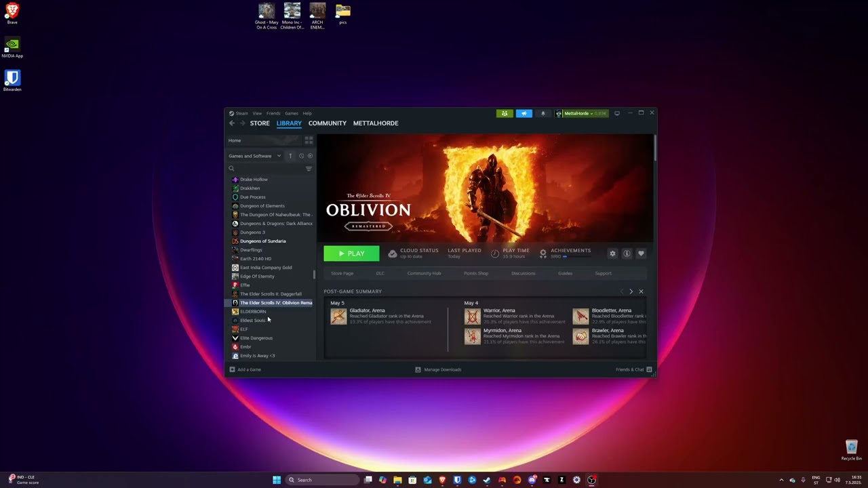Open advanced library filter options icon
This screenshot has height=488, width=868.
[309, 169]
